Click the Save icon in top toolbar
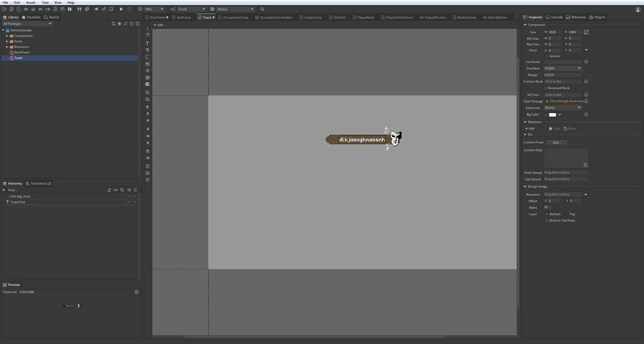The height and width of the screenshot is (344, 644). point(79,9)
